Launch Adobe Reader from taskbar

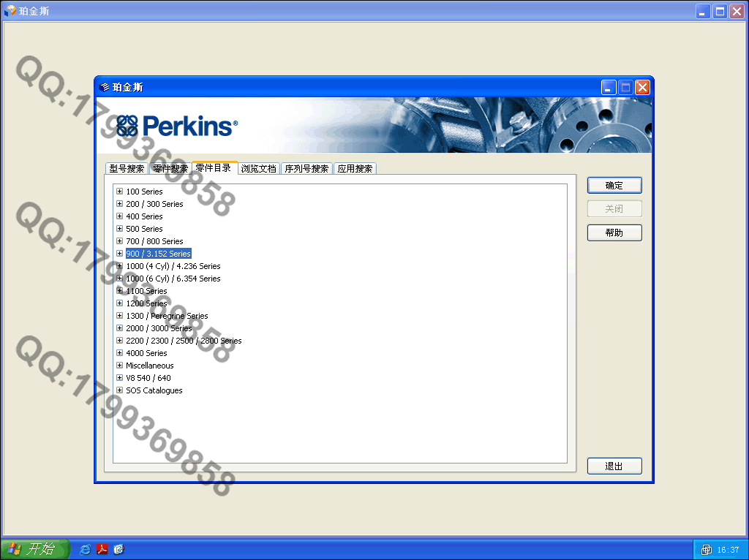pyautogui.click(x=102, y=549)
